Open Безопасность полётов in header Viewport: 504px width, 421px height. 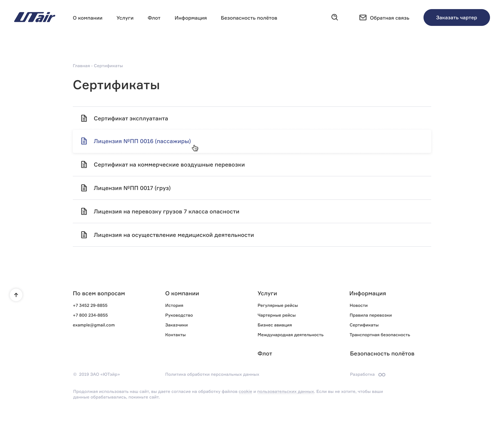(x=249, y=18)
